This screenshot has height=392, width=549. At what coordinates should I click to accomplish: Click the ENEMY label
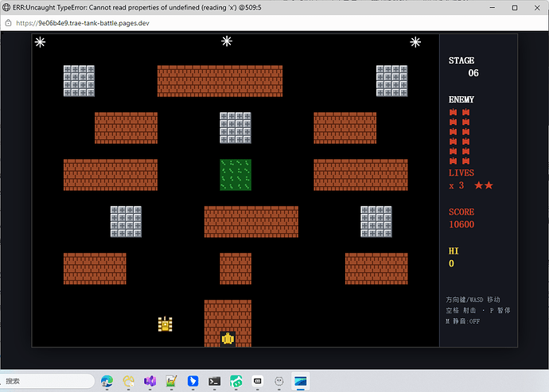[461, 99]
